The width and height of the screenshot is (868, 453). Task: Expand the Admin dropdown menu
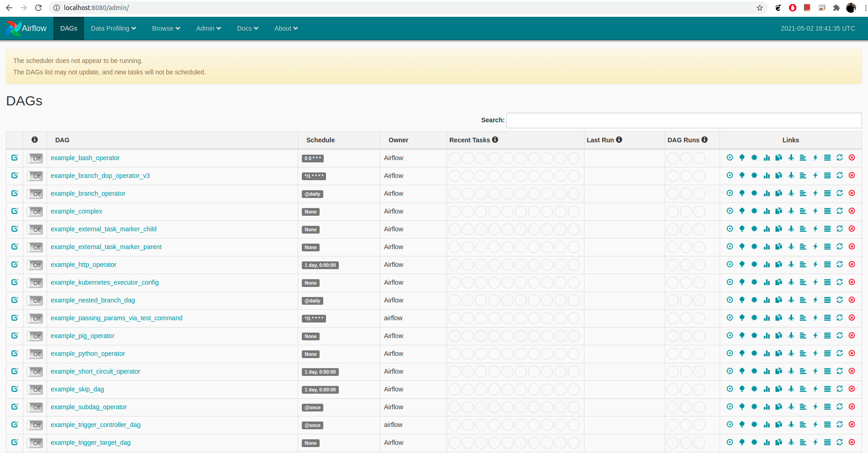point(208,28)
